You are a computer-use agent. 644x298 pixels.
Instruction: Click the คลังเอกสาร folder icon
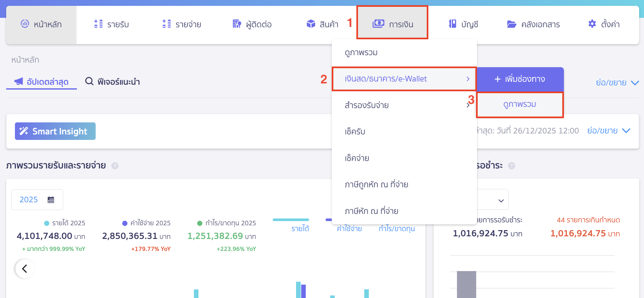tap(511, 24)
